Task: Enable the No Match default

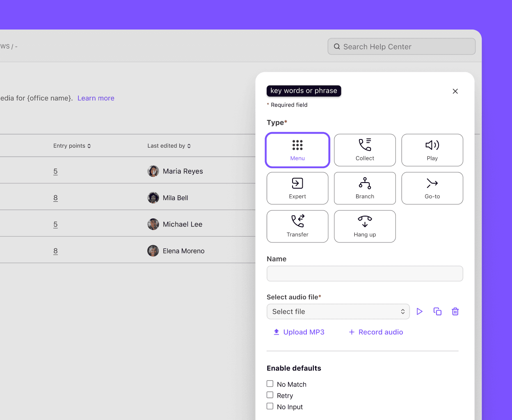Action: click(x=270, y=383)
